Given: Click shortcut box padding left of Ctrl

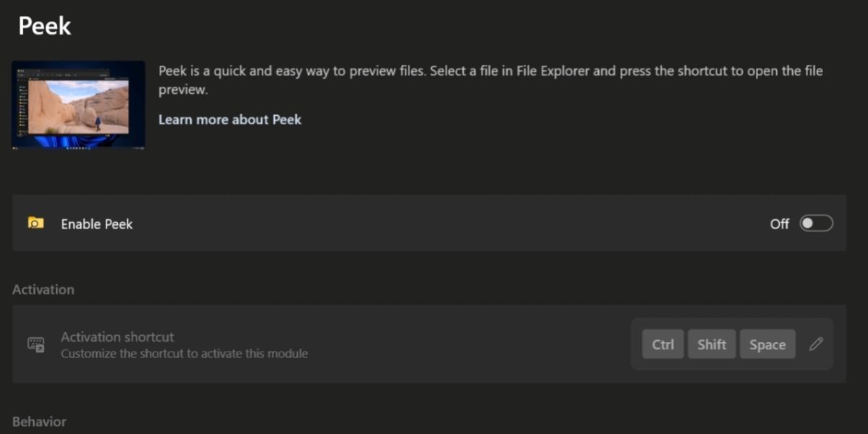Looking at the screenshot, I should point(637,344).
